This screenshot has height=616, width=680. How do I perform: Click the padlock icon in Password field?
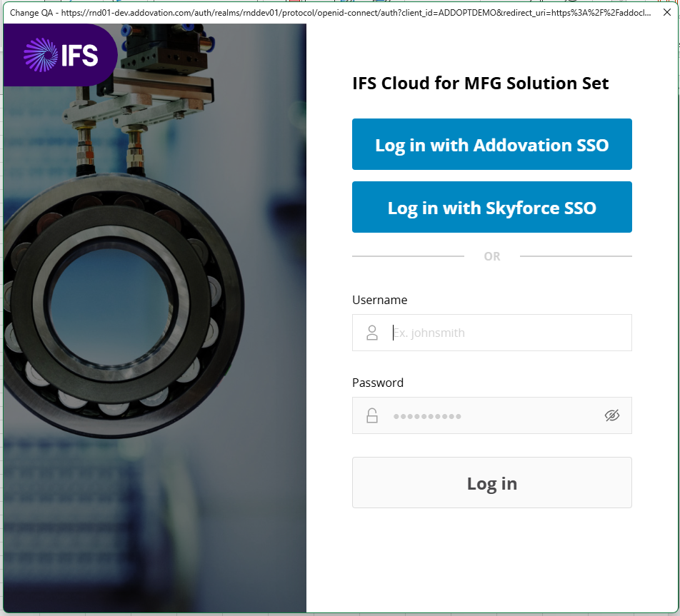(371, 415)
